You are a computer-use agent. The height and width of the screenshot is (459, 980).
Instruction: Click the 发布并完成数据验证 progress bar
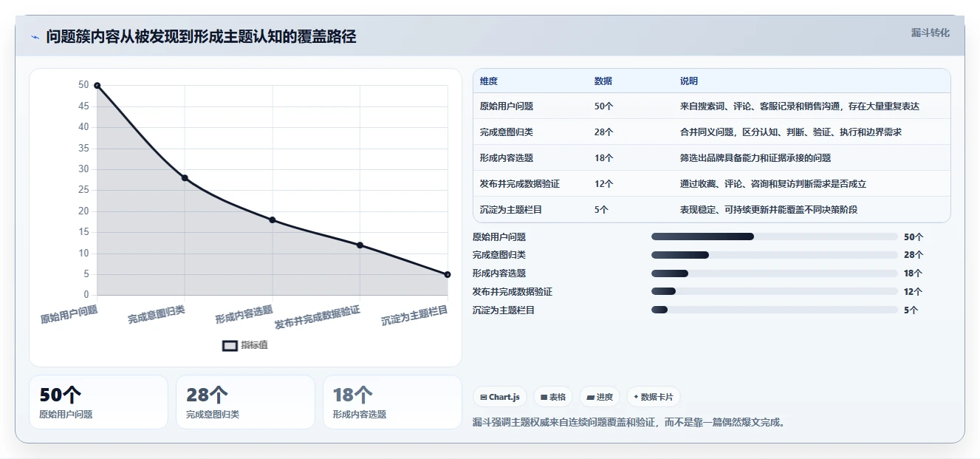tap(775, 291)
